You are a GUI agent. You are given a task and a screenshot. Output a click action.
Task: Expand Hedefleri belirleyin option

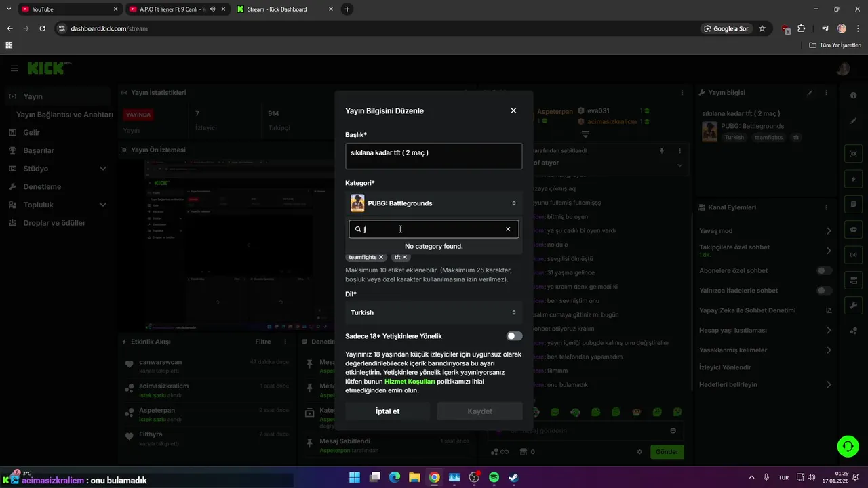(x=829, y=384)
